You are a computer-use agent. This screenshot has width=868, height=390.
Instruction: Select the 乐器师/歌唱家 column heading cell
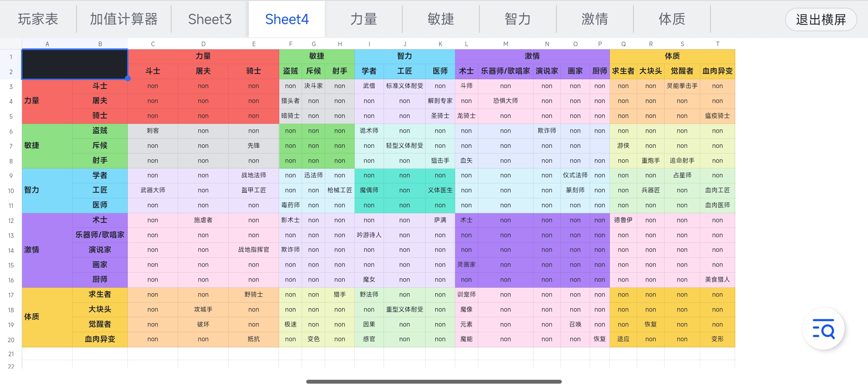[x=505, y=71]
